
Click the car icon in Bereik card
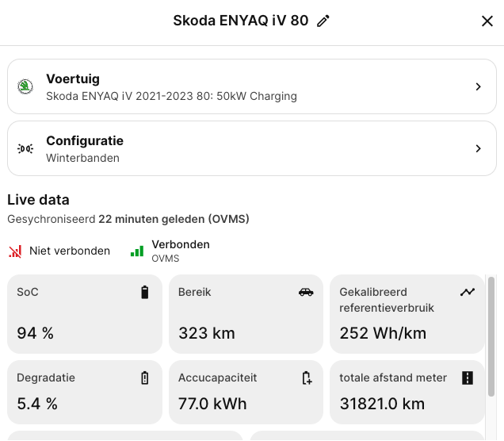coord(306,292)
